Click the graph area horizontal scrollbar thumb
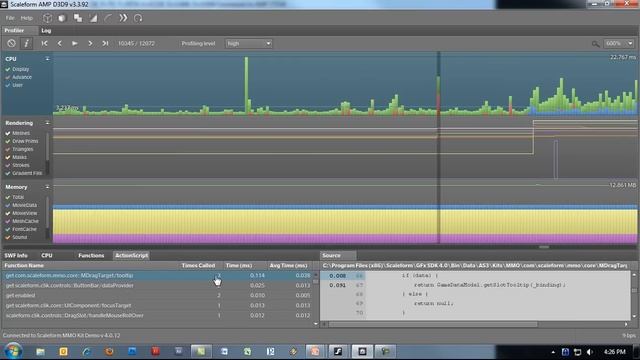Image resolution: width=640 pixels, height=360 pixels. pyautogui.click(x=544, y=247)
